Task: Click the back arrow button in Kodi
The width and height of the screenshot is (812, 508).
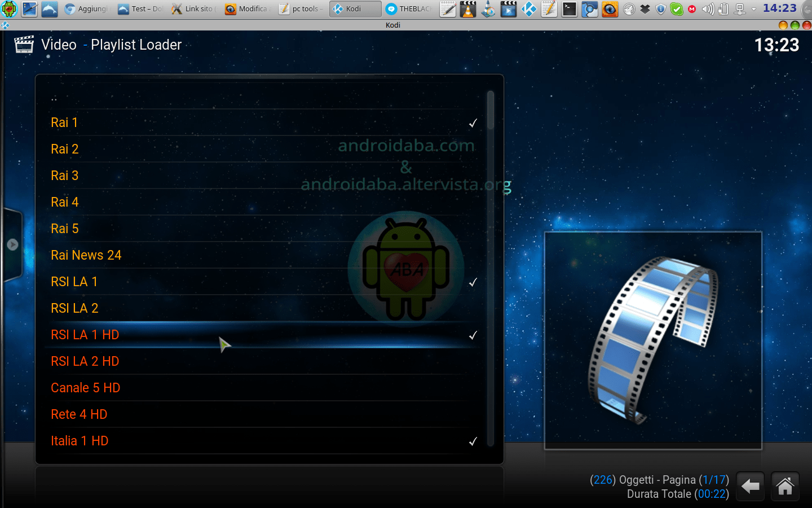Action: tap(750, 487)
